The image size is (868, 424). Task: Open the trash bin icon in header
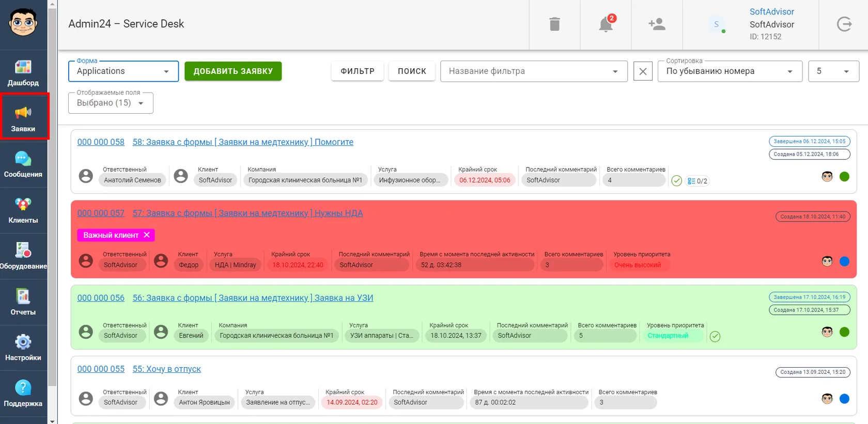pyautogui.click(x=554, y=24)
